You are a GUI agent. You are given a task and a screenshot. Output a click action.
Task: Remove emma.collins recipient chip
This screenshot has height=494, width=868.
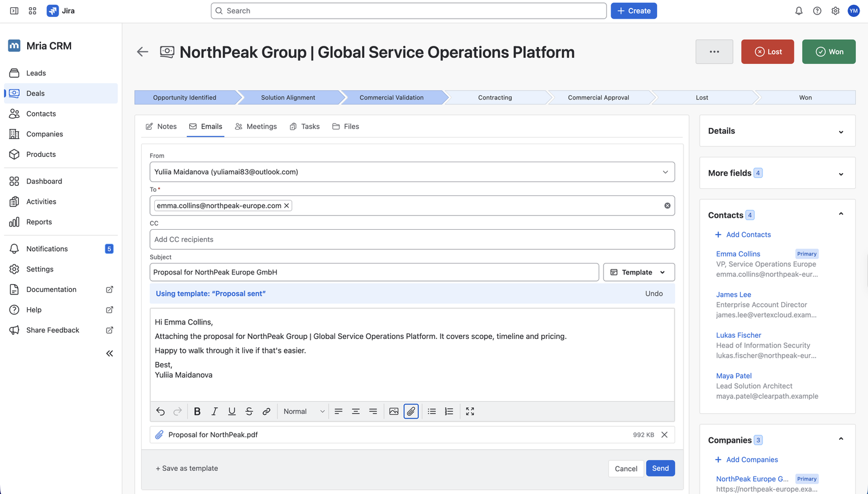click(287, 206)
